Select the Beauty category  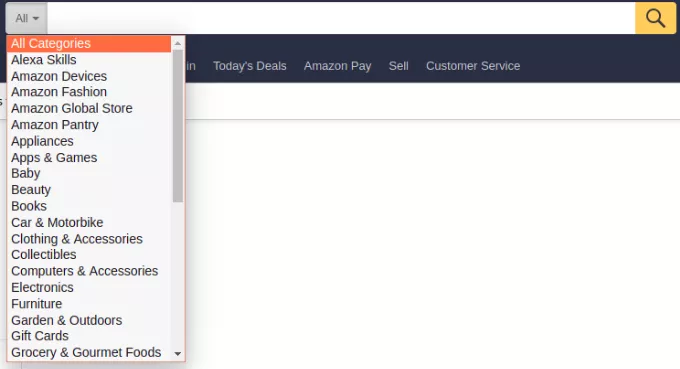[x=89, y=190]
